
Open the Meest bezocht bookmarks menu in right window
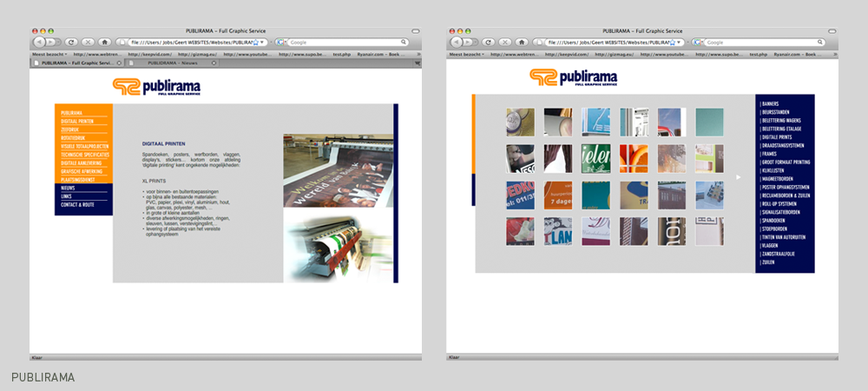[467, 54]
